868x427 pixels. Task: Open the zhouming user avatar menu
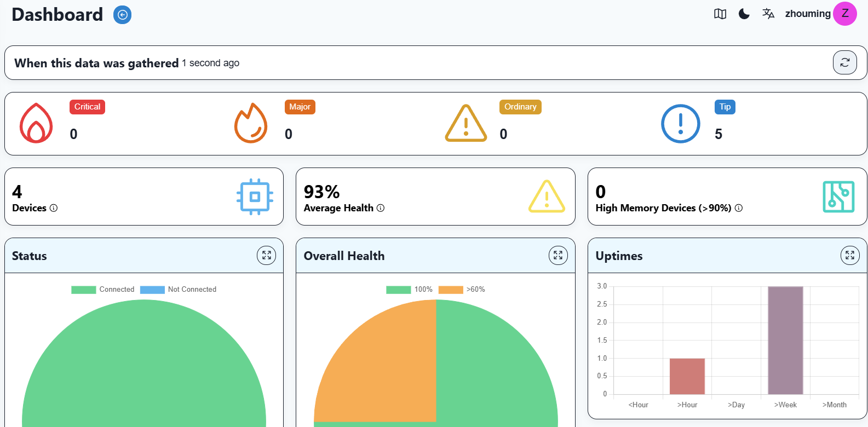(x=845, y=14)
